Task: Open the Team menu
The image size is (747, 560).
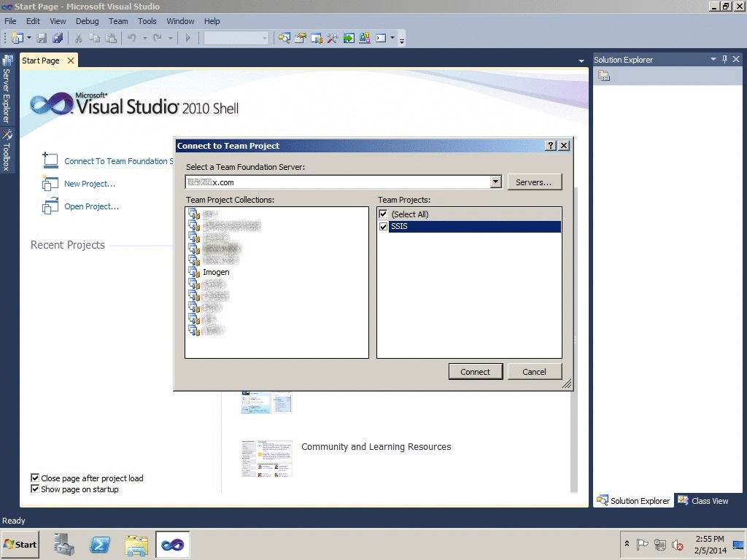Action: click(x=118, y=21)
